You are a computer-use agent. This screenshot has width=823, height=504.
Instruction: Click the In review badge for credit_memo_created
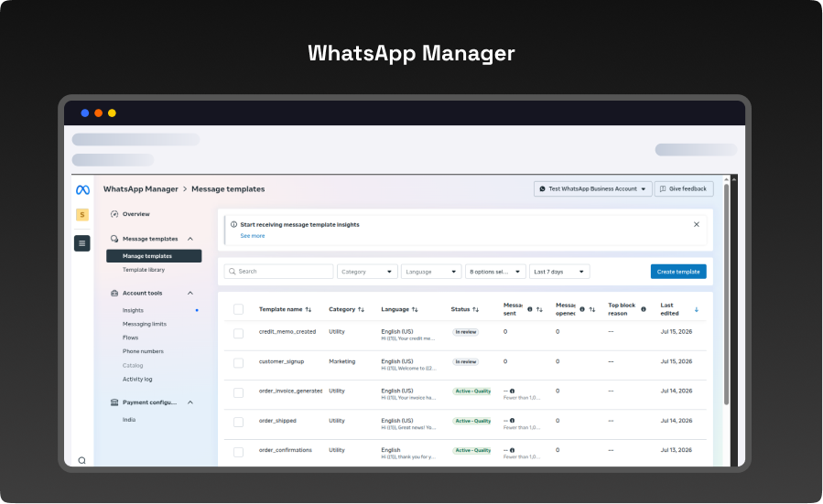click(466, 332)
